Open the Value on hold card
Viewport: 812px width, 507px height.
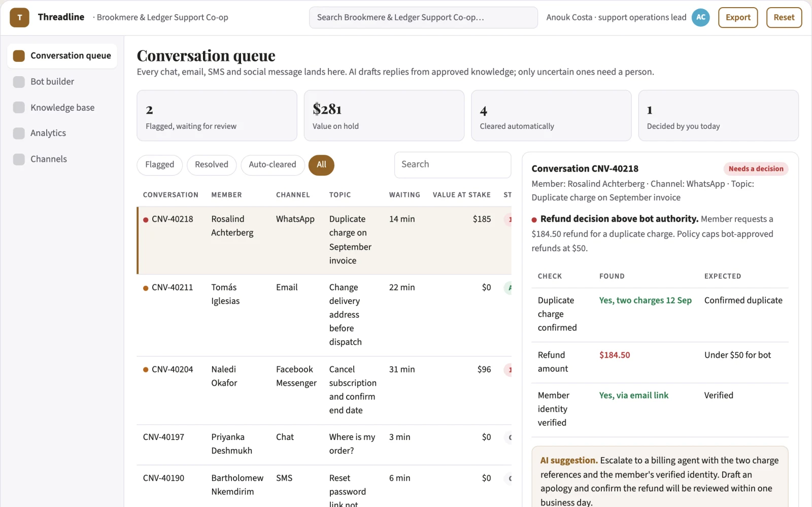pos(384,116)
